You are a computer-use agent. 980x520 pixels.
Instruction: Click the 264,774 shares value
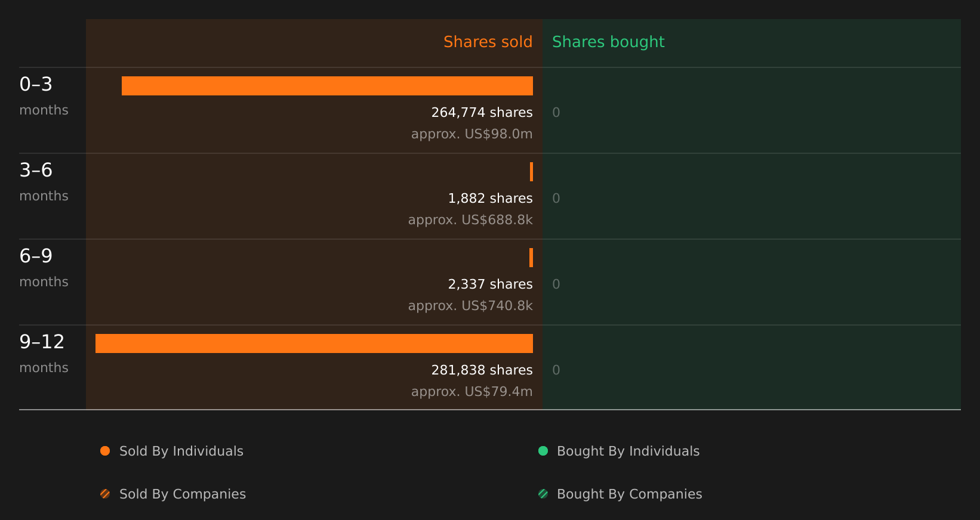(x=482, y=113)
